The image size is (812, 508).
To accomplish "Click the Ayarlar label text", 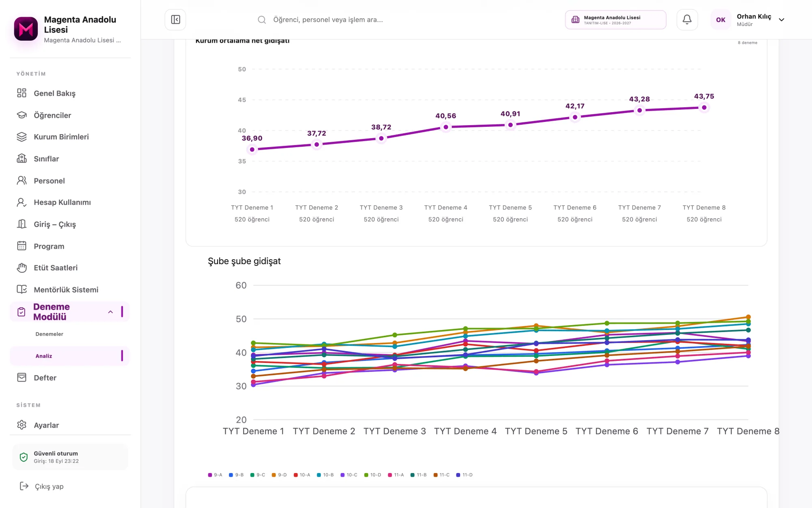I will click(46, 425).
